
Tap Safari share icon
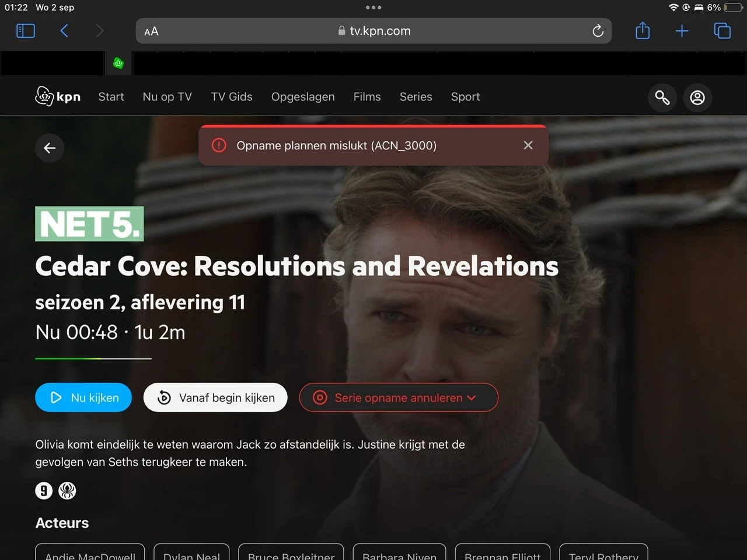pyautogui.click(x=643, y=30)
